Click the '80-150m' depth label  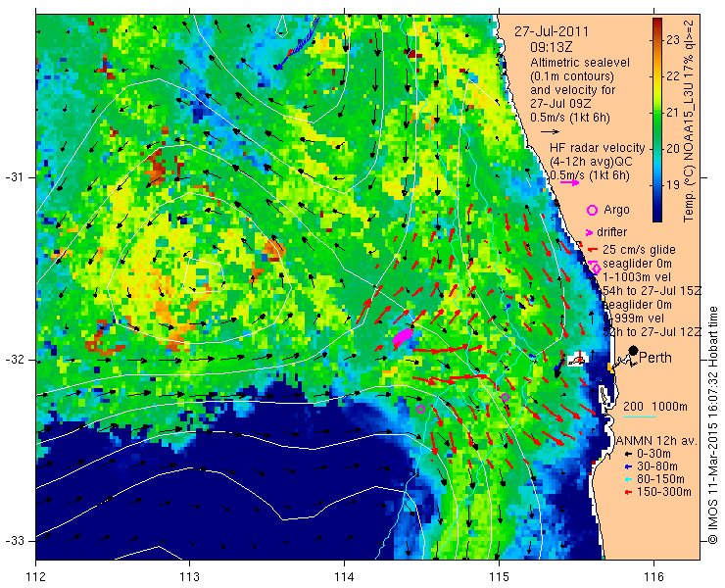[x=660, y=480]
